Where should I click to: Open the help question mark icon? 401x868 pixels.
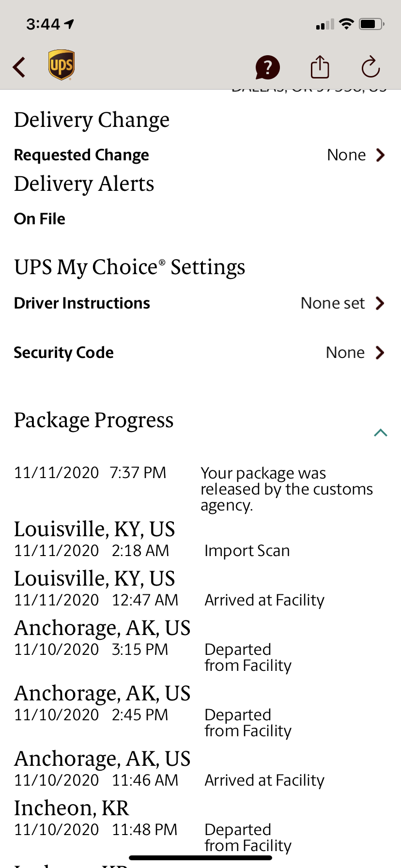268,67
